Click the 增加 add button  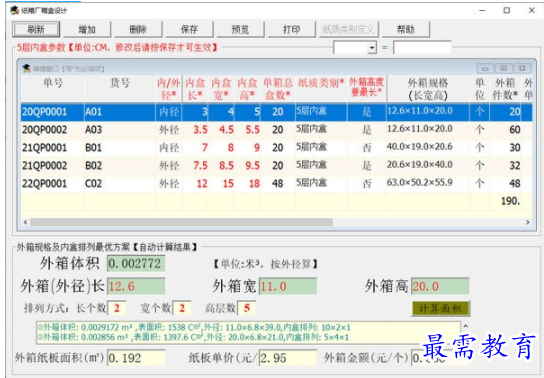[x=87, y=29]
